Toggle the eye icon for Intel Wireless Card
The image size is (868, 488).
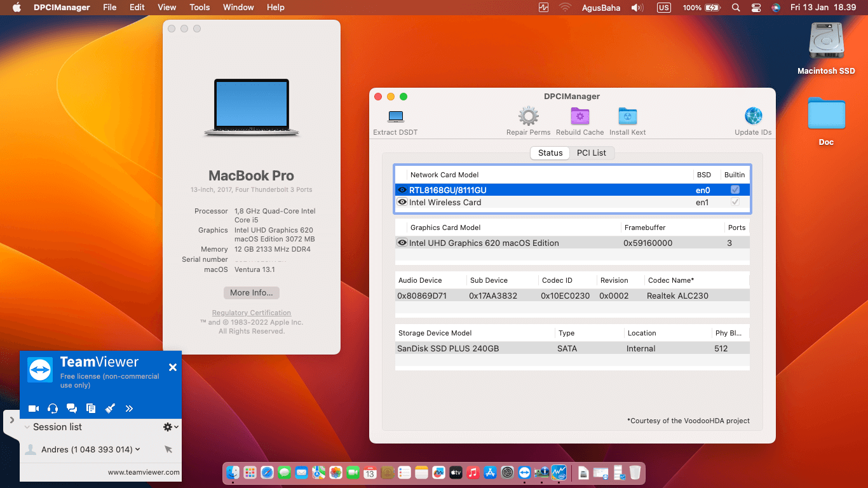(x=402, y=202)
